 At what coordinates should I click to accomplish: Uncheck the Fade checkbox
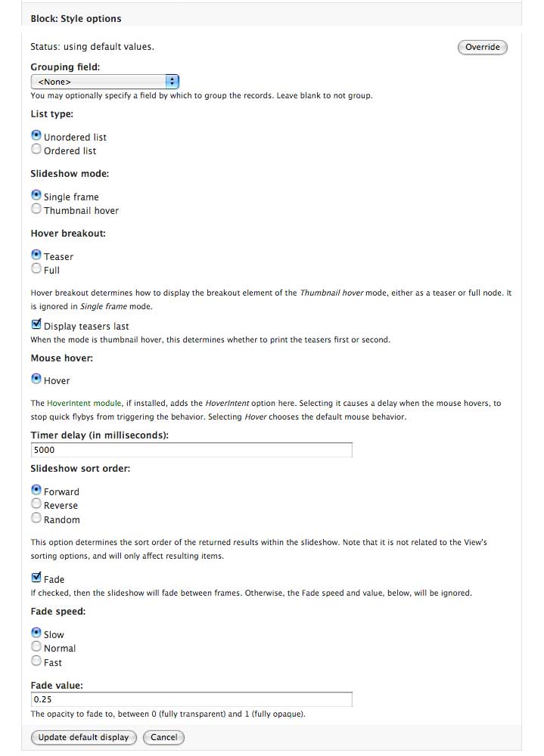pyautogui.click(x=36, y=578)
